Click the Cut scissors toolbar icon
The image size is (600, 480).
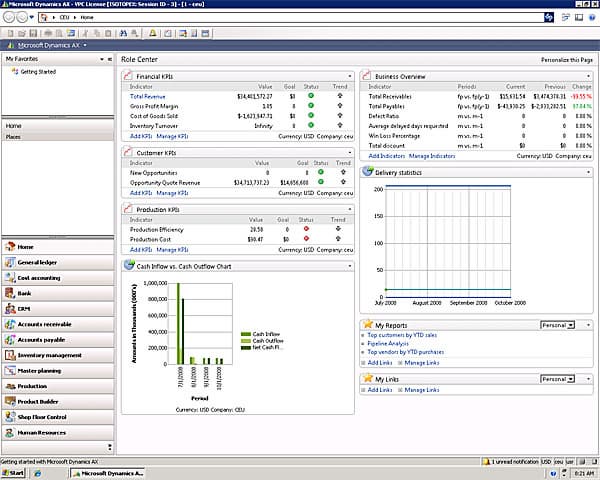click(x=85, y=34)
